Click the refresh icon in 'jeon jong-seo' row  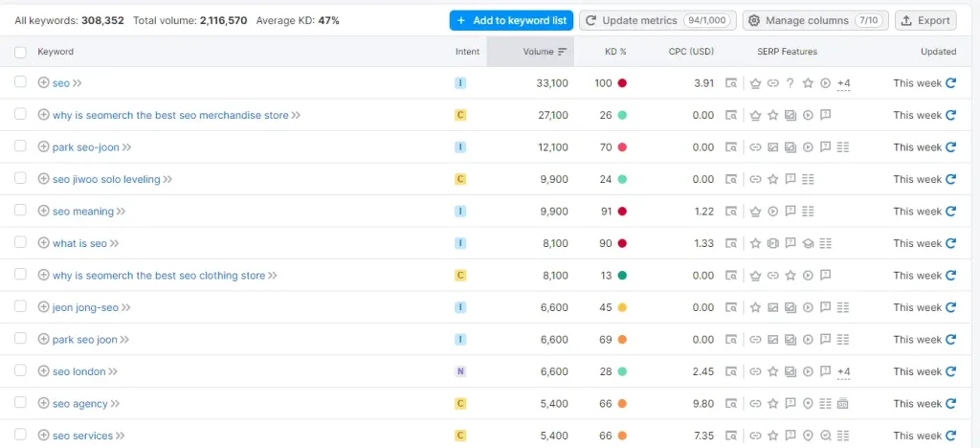(950, 307)
